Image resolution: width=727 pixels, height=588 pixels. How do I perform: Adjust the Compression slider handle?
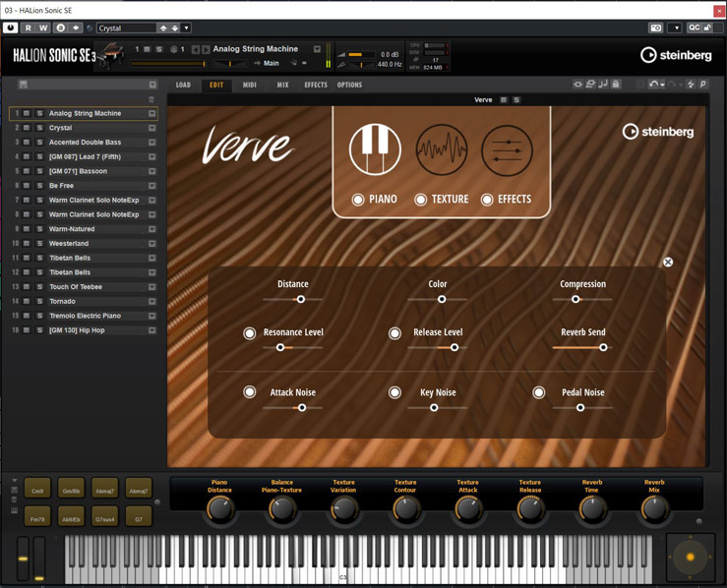[576, 299]
